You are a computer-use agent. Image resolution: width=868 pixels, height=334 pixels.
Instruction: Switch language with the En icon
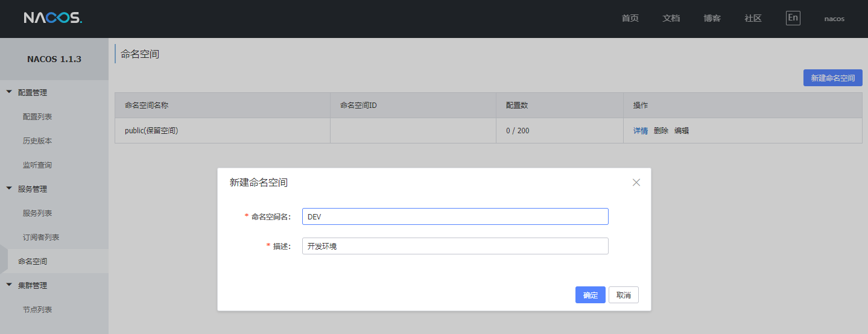(x=793, y=17)
